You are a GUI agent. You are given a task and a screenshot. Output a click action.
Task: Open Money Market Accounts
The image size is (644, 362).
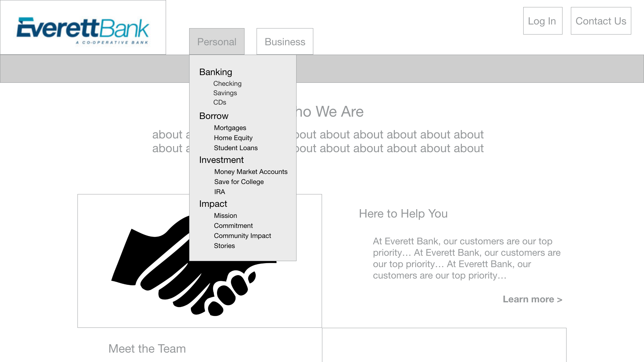click(x=251, y=172)
